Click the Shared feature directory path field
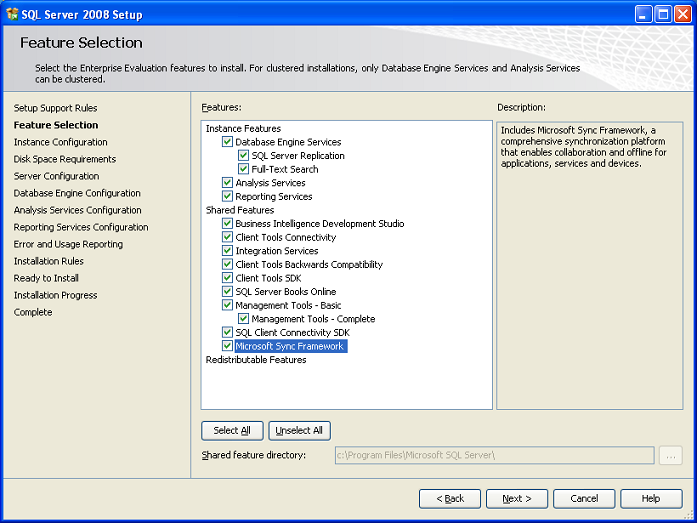This screenshot has height=523, width=697. coord(494,455)
